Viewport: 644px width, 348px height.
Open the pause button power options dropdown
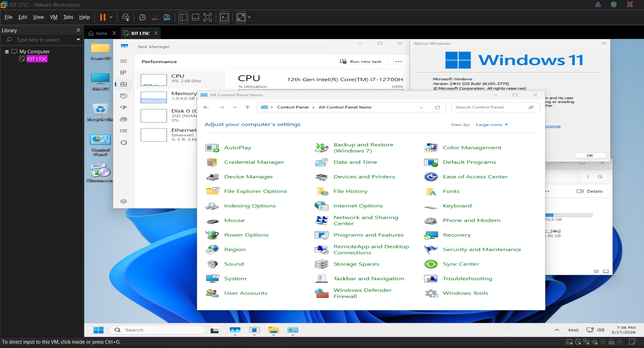pyautogui.click(x=111, y=17)
